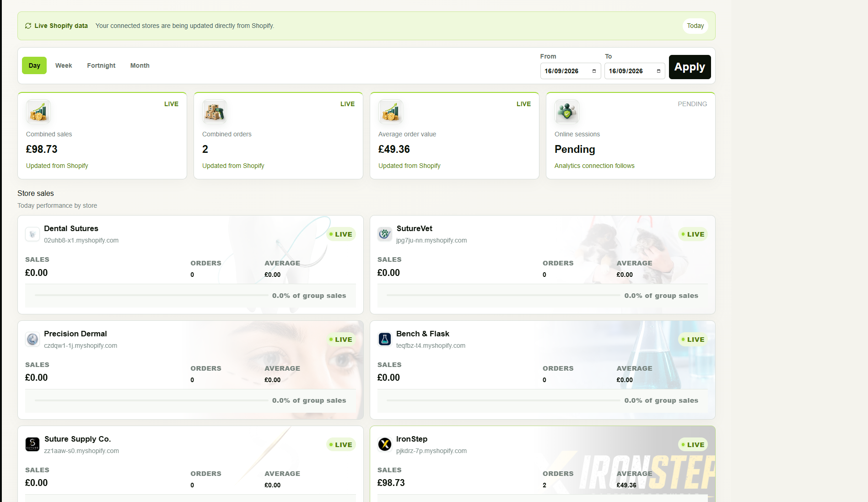The image size is (868, 502).
Task: Click the From date input field
Action: point(571,71)
